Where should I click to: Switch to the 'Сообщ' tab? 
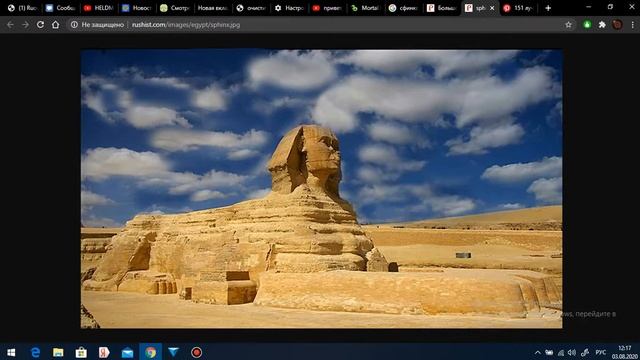(60, 8)
